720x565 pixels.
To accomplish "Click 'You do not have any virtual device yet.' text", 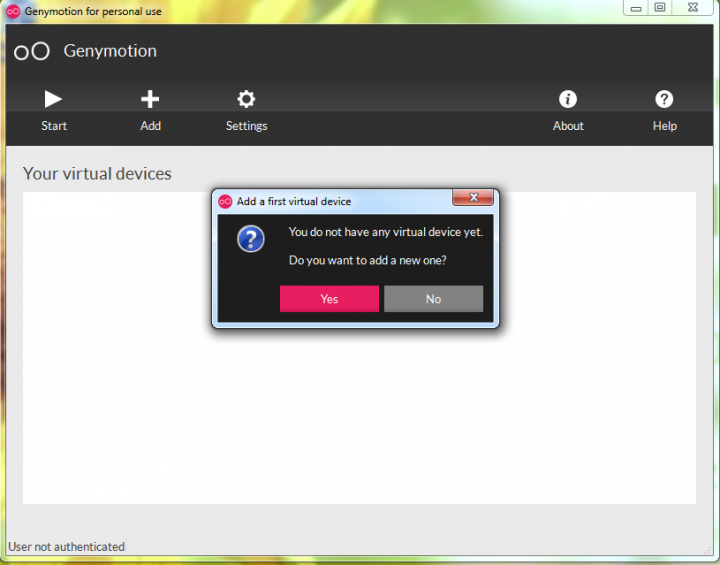I will pyautogui.click(x=386, y=232).
